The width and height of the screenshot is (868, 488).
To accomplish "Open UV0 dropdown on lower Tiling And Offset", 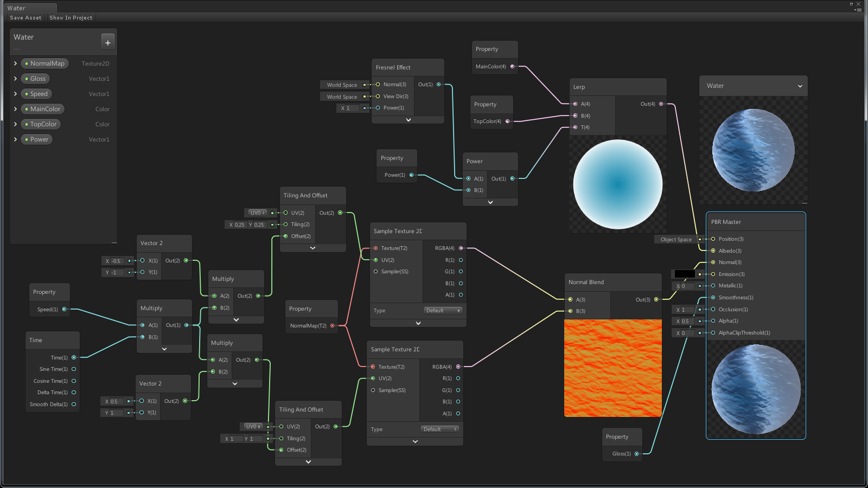I will coord(253,427).
